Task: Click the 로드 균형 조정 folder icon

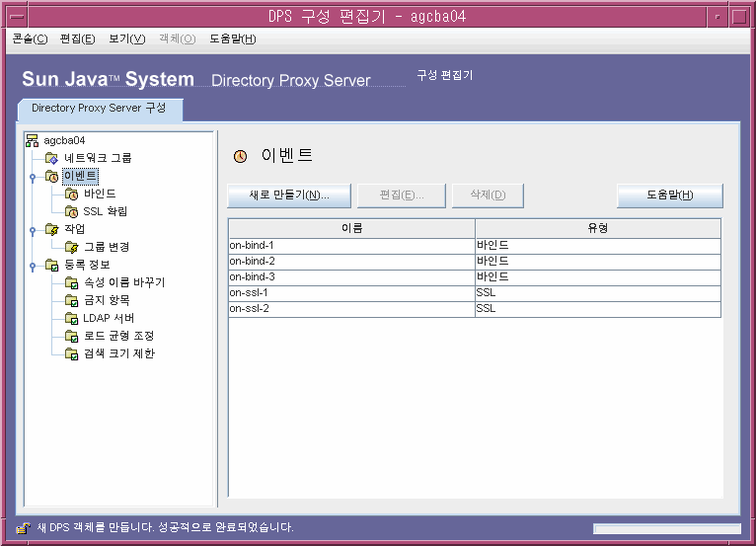Action: click(x=71, y=336)
